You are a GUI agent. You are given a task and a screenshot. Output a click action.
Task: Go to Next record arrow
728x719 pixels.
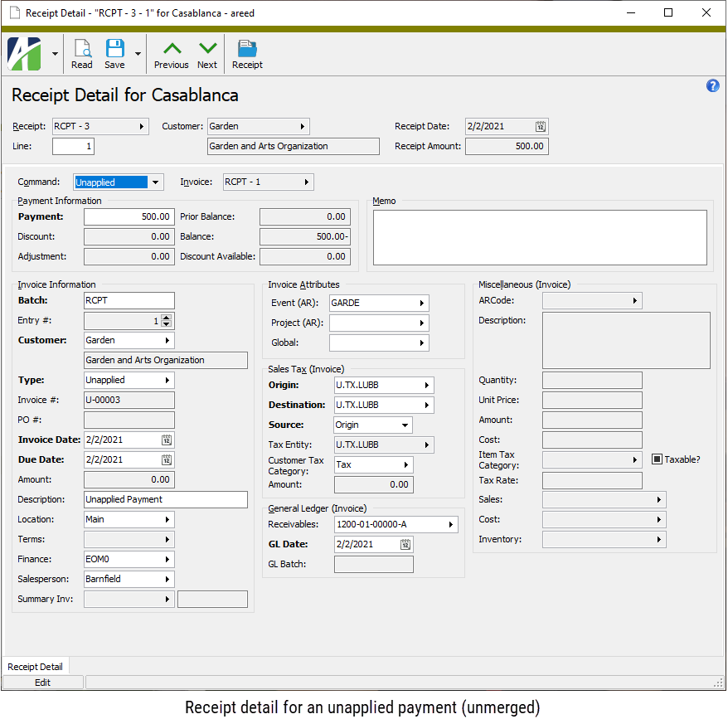(x=207, y=49)
